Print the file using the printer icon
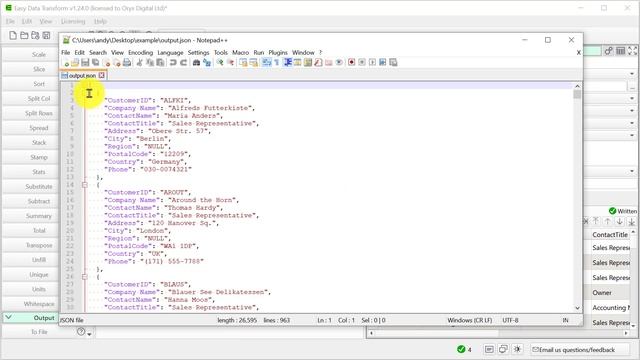The width and height of the screenshot is (640, 360). pyautogui.click(x=127, y=62)
